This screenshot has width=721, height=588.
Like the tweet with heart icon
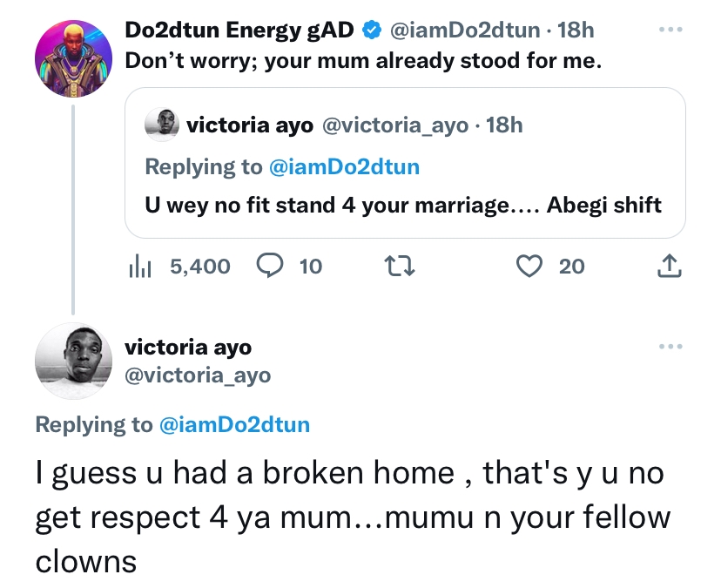[x=530, y=266]
